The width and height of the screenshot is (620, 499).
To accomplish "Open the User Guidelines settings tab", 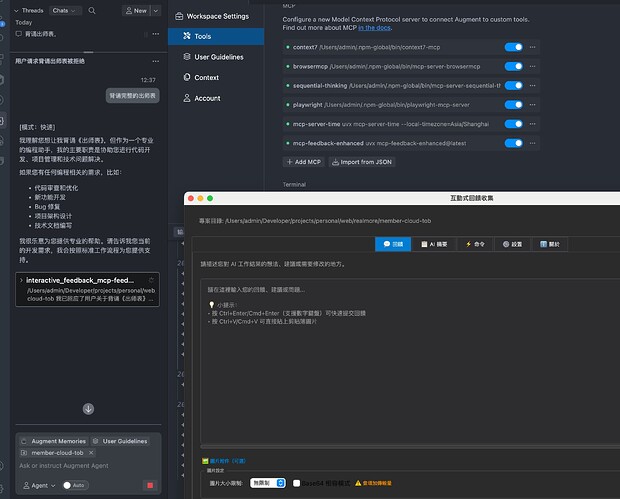I will pos(216,57).
